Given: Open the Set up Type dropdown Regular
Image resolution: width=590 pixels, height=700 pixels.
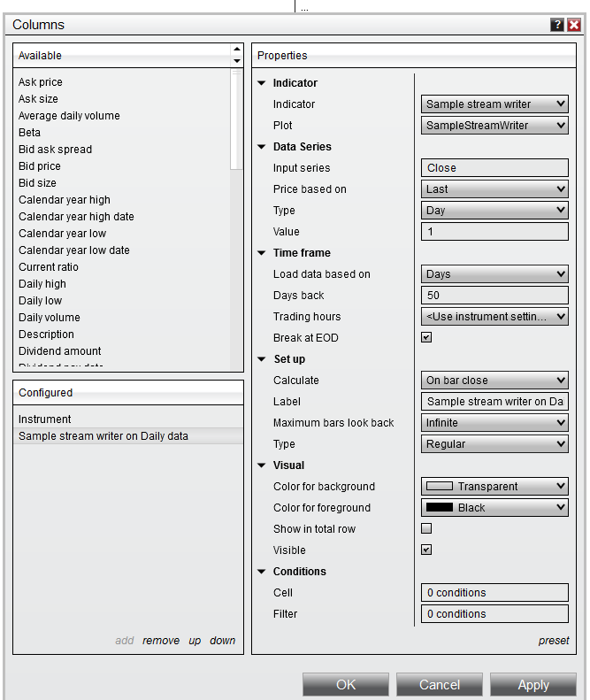Looking at the screenshot, I should [494, 444].
